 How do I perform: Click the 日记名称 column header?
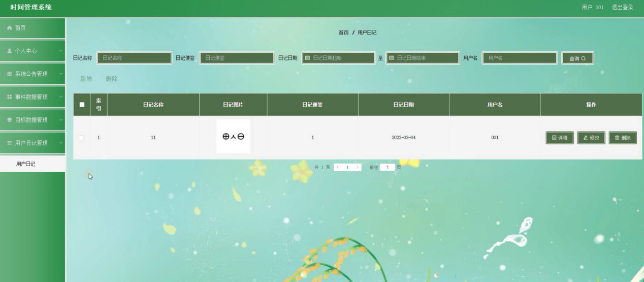[x=153, y=105]
